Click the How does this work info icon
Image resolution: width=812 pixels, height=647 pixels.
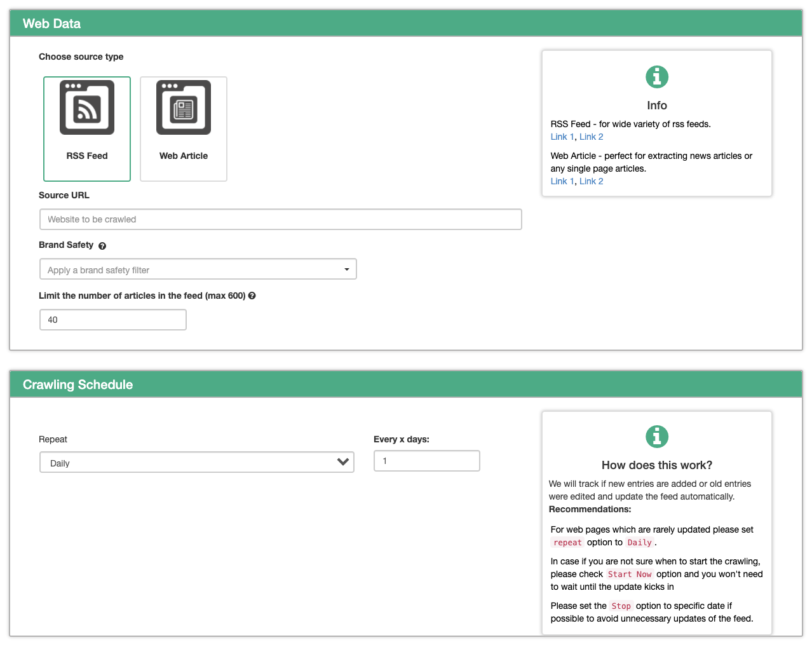coord(657,437)
